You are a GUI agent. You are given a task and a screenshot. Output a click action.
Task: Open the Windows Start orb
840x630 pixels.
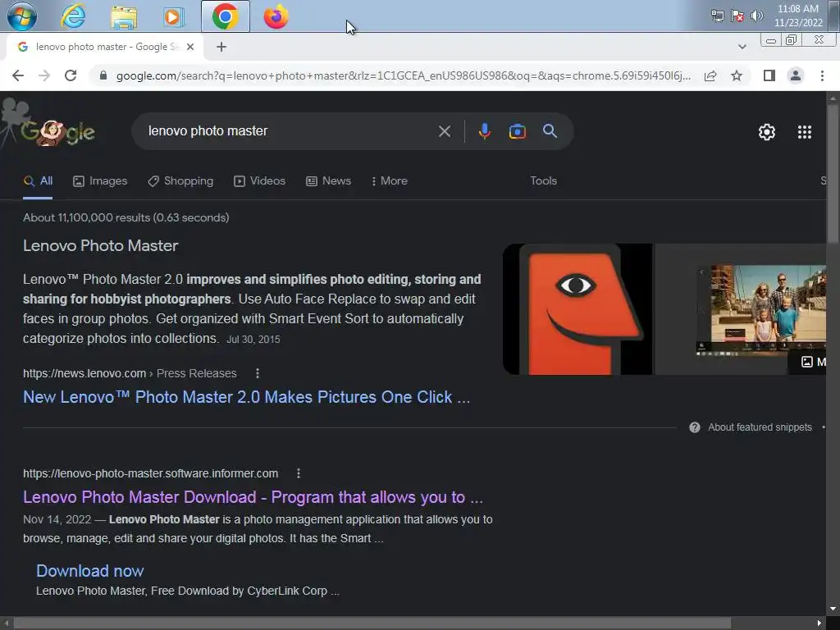(22, 16)
